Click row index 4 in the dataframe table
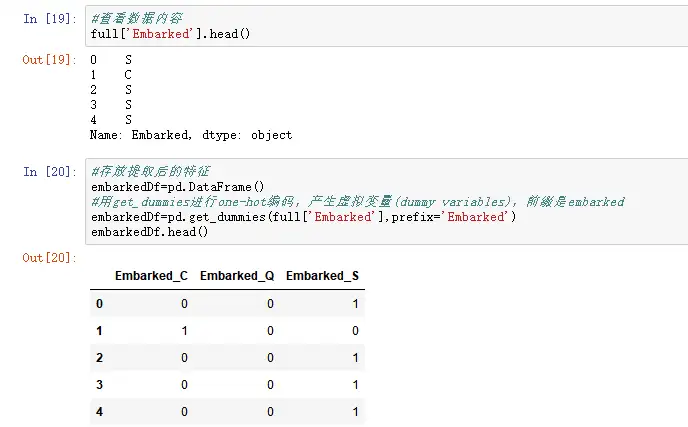Screen dimensions: 688x427 (x=100, y=412)
